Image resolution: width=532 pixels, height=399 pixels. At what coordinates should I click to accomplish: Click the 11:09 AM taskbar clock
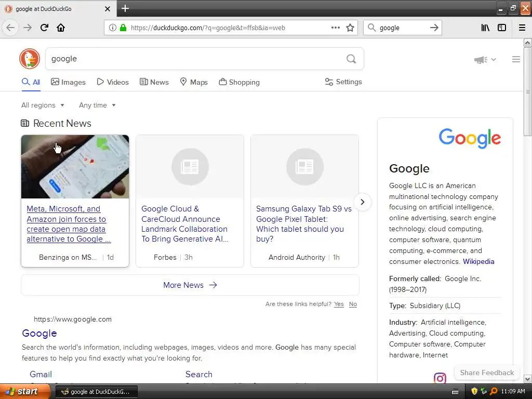[513, 391]
